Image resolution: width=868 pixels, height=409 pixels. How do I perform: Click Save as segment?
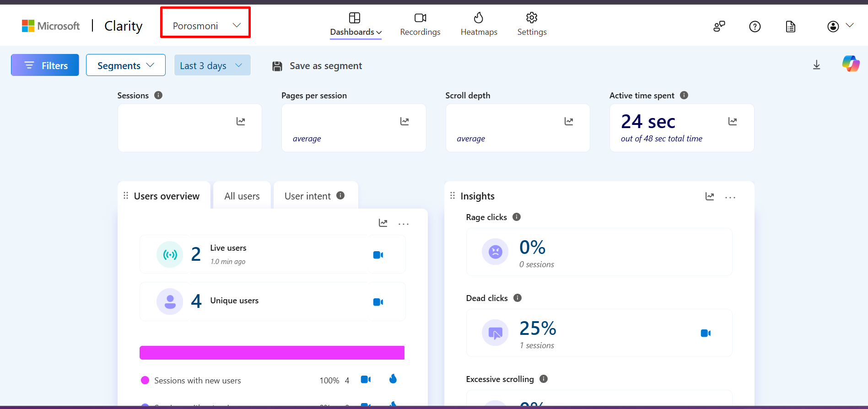coord(317,66)
